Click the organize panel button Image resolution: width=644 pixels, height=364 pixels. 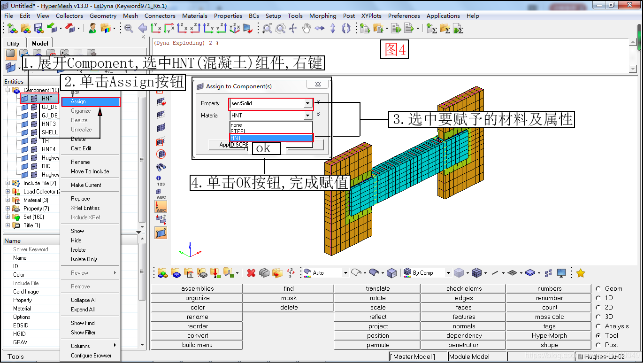pos(197,298)
